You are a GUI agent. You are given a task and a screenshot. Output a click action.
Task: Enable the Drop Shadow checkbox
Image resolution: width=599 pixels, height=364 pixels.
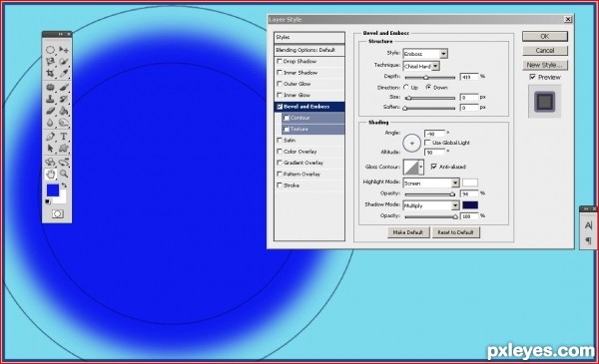click(x=280, y=61)
